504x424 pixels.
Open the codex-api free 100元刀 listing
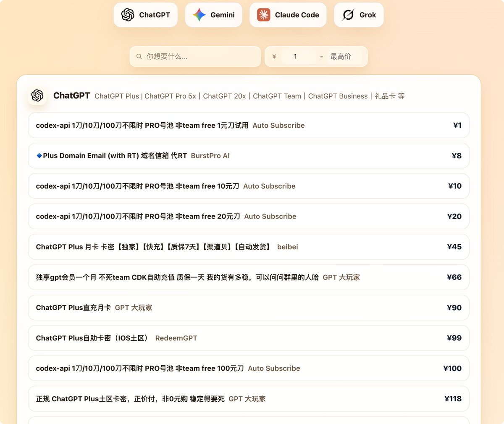tap(249, 369)
